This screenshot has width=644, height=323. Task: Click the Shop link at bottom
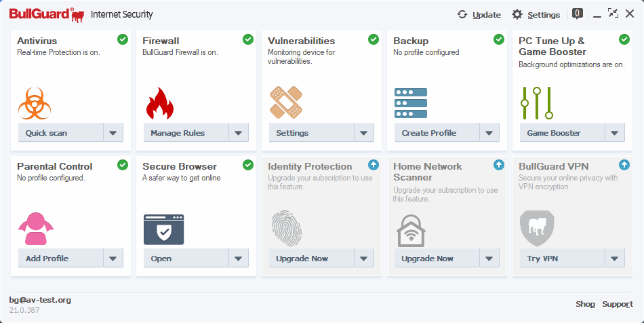point(585,304)
